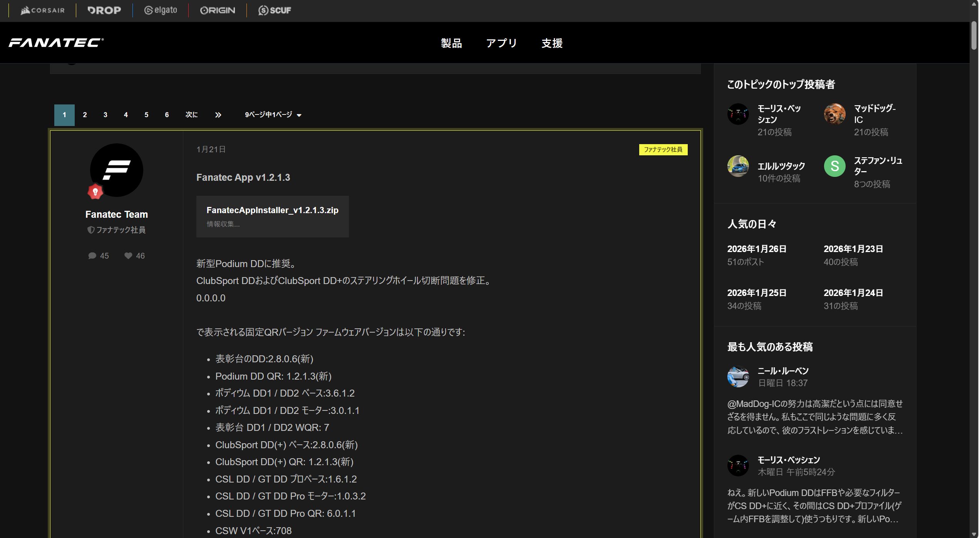980x538 pixels.
Task: Go to page 3 of the thread
Action: (x=105, y=115)
